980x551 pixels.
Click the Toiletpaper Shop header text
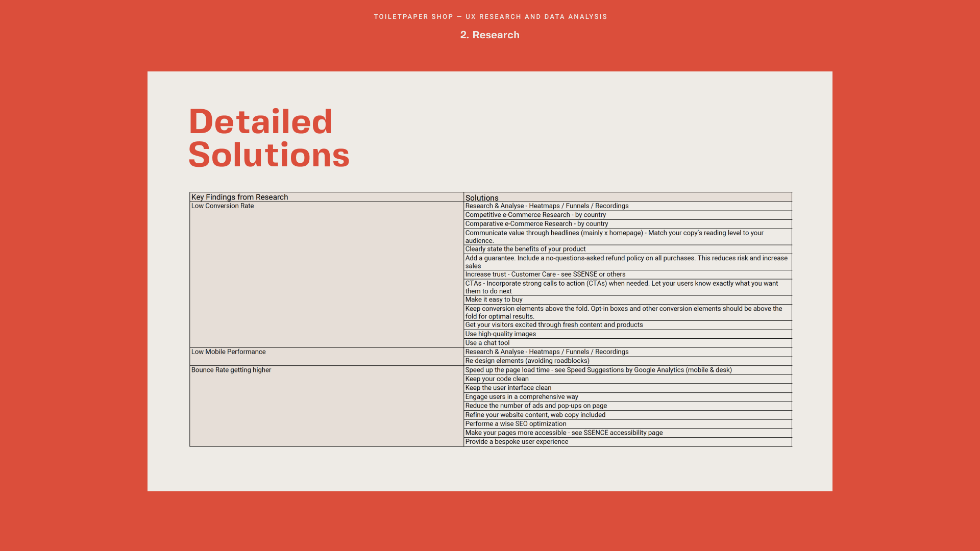490,17
